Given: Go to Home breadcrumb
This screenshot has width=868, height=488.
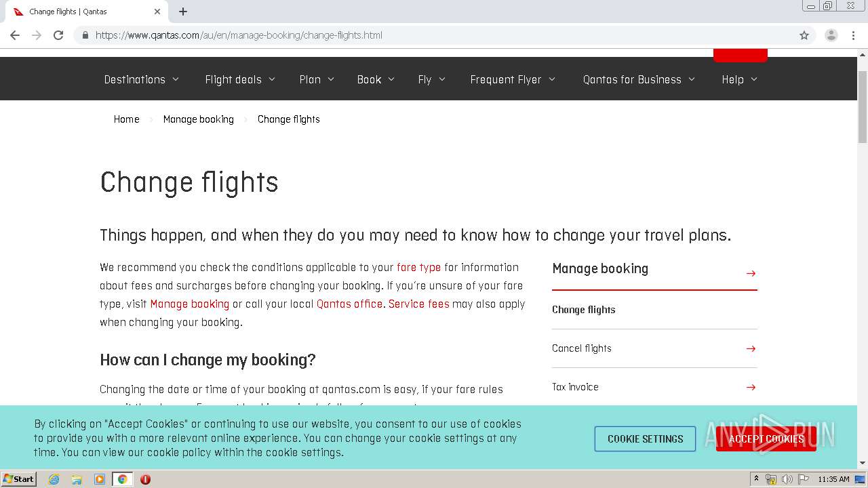Looking at the screenshot, I should [x=126, y=119].
